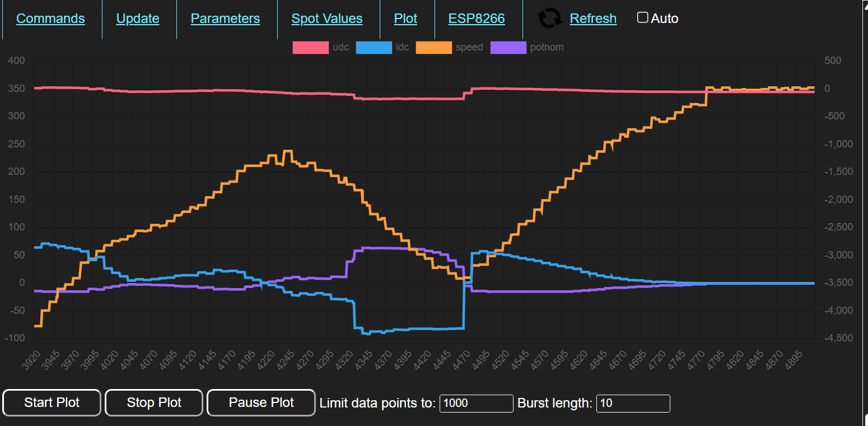Toggle the speed series orange legend swatch
The width and height of the screenshot is (868, 426).
433,48
